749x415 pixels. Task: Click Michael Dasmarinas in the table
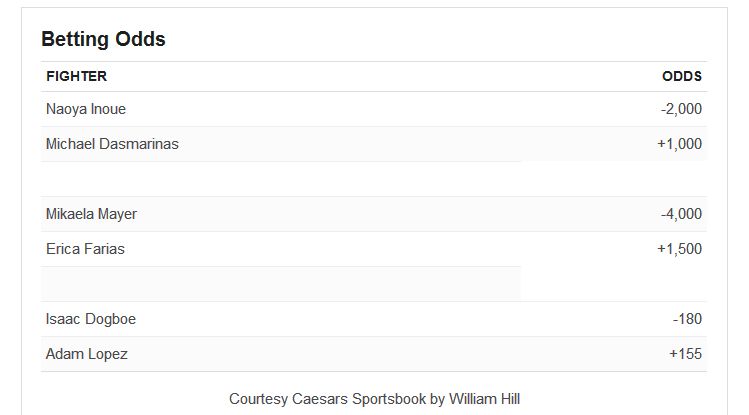[112, 144]
